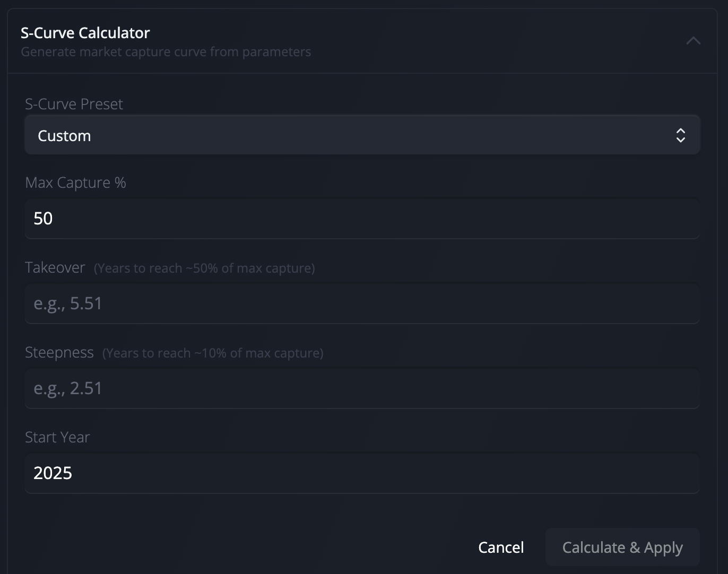Viewport: 728px width, 574px height.
Task: Click the Takeover label text
Action: (55, 267)
